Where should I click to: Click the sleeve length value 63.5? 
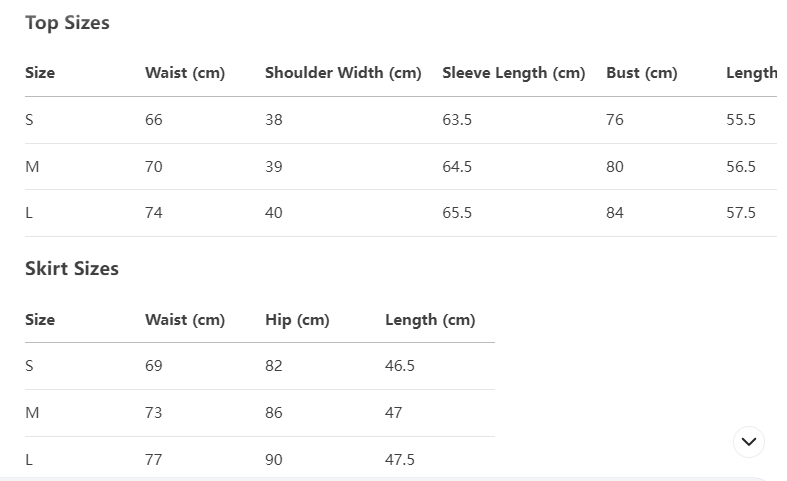pyautogui.click(x=457, y=120)
